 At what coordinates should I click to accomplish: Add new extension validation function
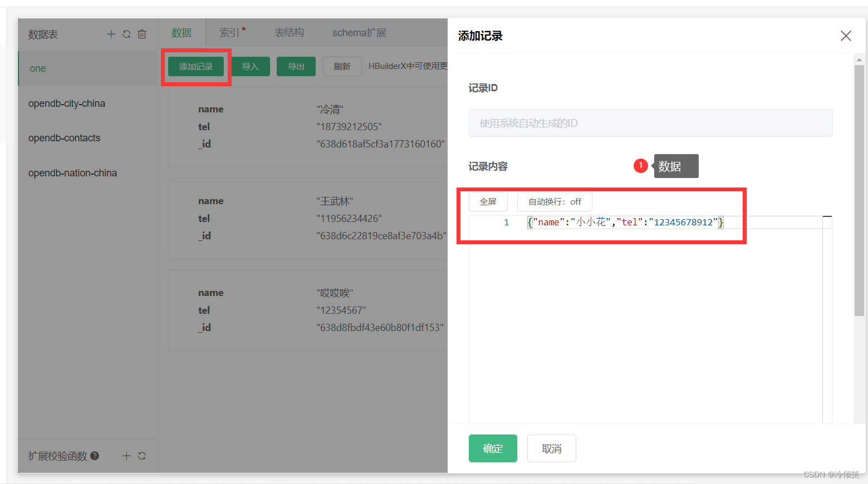126,456
